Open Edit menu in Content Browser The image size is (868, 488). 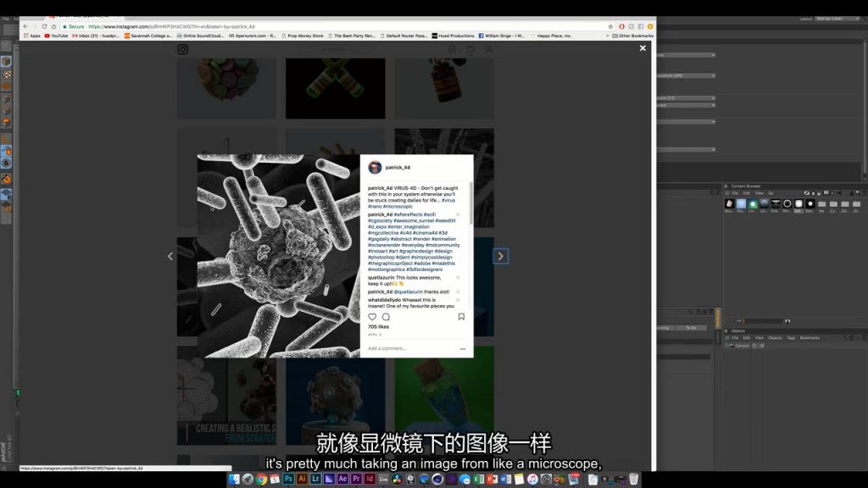click(x=747, y=193)
